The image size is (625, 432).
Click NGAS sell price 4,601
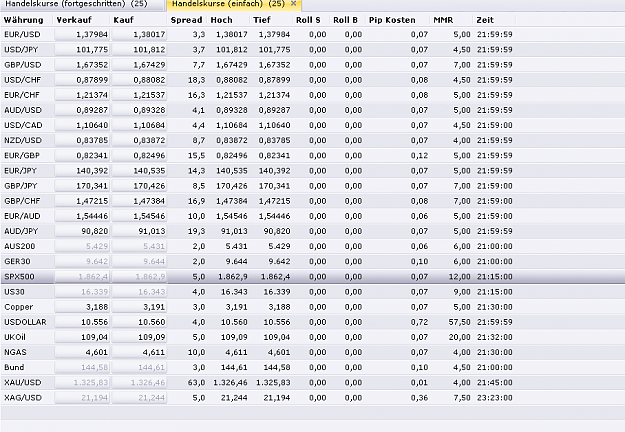pos(82,353)
